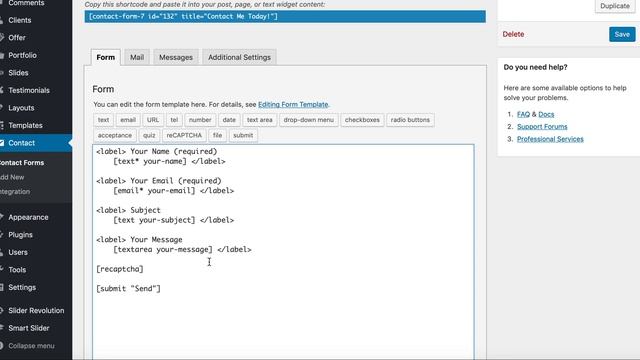
Task: Switch to the Additional Settings tab
Action: coord(239,57)
